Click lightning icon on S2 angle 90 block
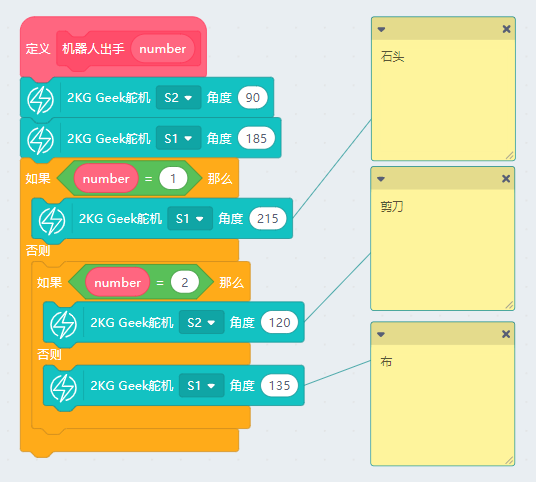536x482 pixels. [41, 100]
